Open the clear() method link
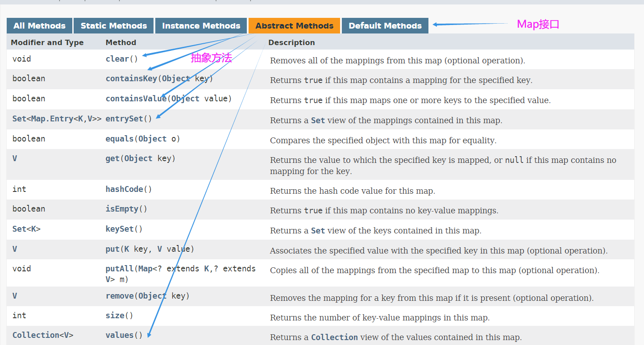This screenshot has height=345, width=644. [x=117, y=59]
